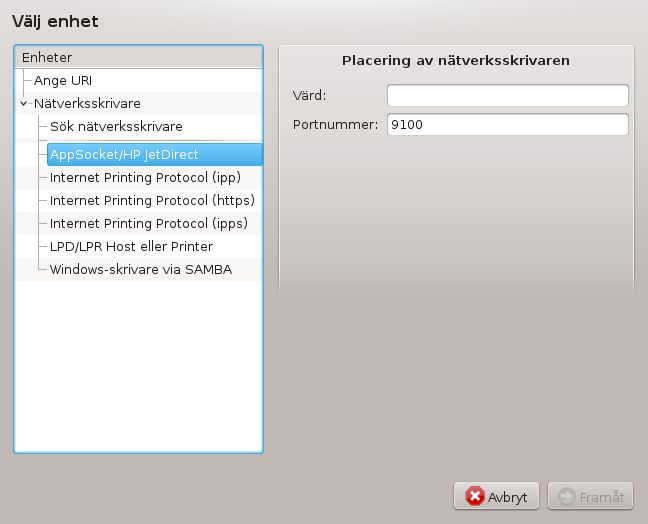Click the Värd label text
Image resolution: width=648 pixels, height=524 pixels.
click(309, 95)
